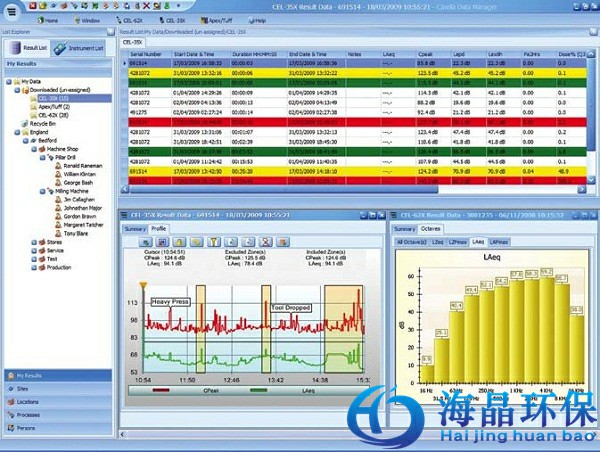Switch to the Summary tab in CEL-35X panel

click(134, 229)
